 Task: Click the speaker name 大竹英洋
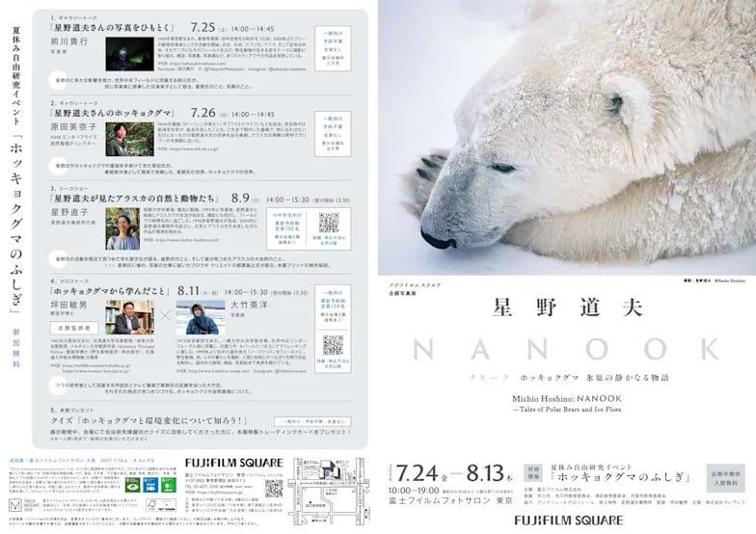[x=249, y=305]
